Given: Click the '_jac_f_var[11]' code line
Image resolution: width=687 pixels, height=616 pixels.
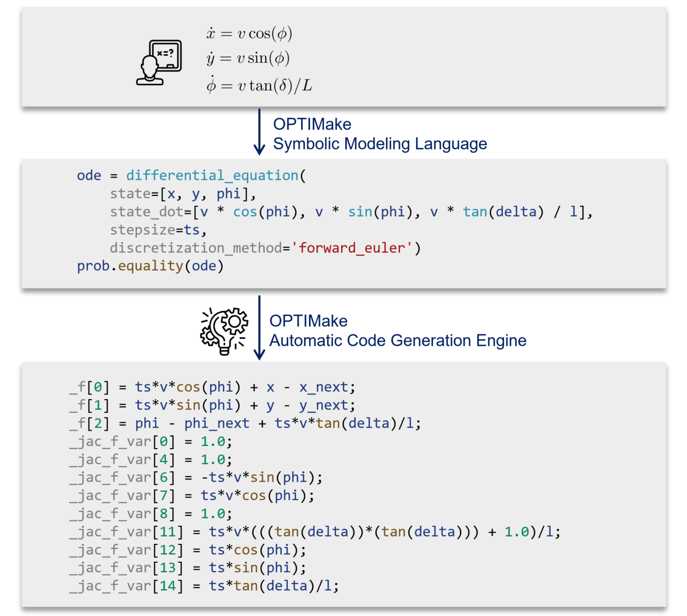Looking at the screenshot, I should pos(315,532).
